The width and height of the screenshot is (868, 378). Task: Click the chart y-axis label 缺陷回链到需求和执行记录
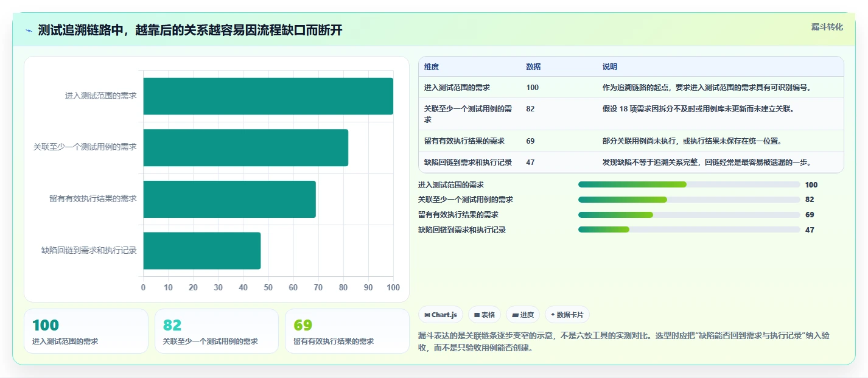tap(89, 250)
